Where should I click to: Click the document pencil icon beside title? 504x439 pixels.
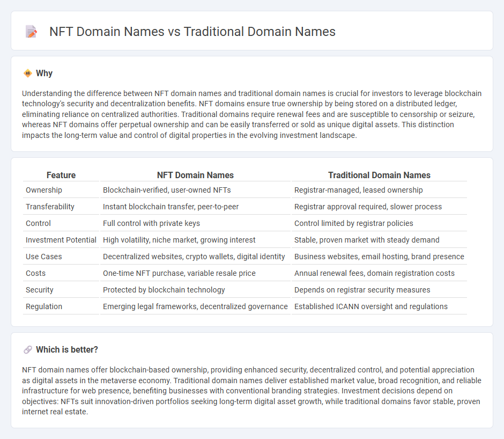[x=32, y=32]
